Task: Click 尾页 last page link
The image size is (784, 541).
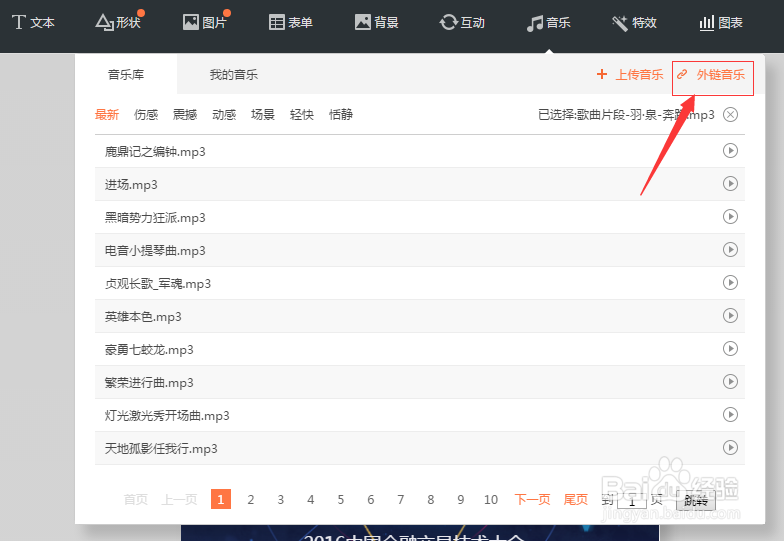Action: pyautogui.click(x=576, y=499)
